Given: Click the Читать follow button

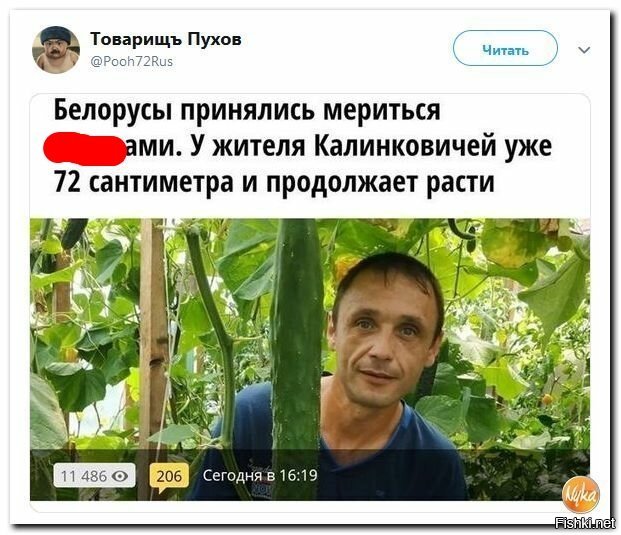Looking at the screenshot, I should coord(505,48).
